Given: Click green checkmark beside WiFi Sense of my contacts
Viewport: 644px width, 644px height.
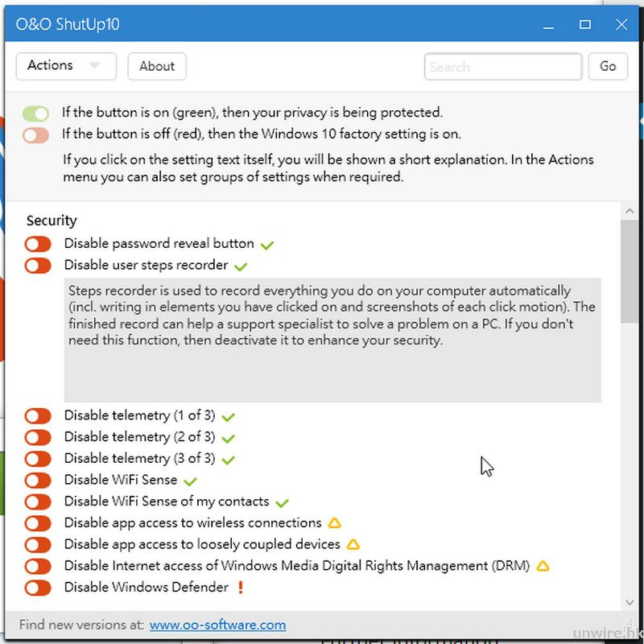Looking at the screenshot, I should point(283,502).
